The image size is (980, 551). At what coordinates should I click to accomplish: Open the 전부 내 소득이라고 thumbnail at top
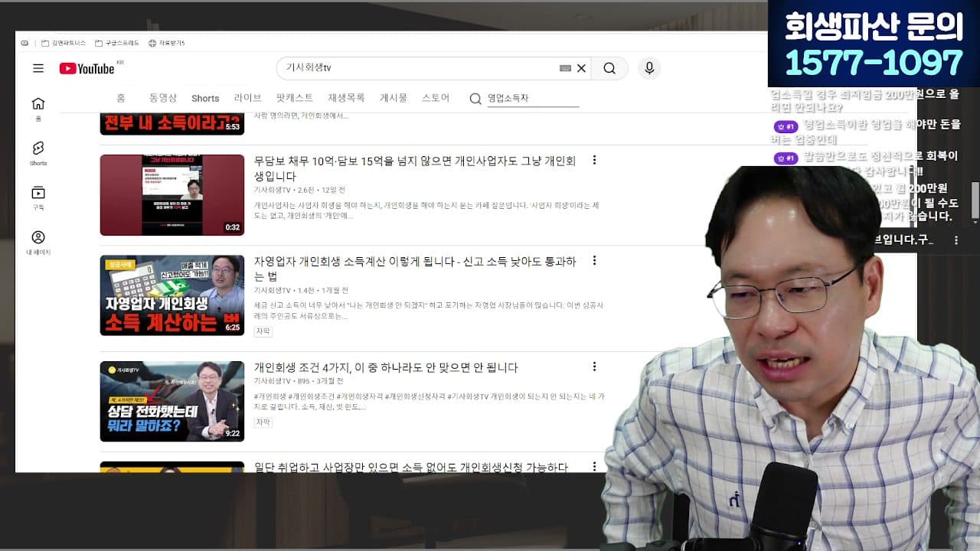coord(172,122)
